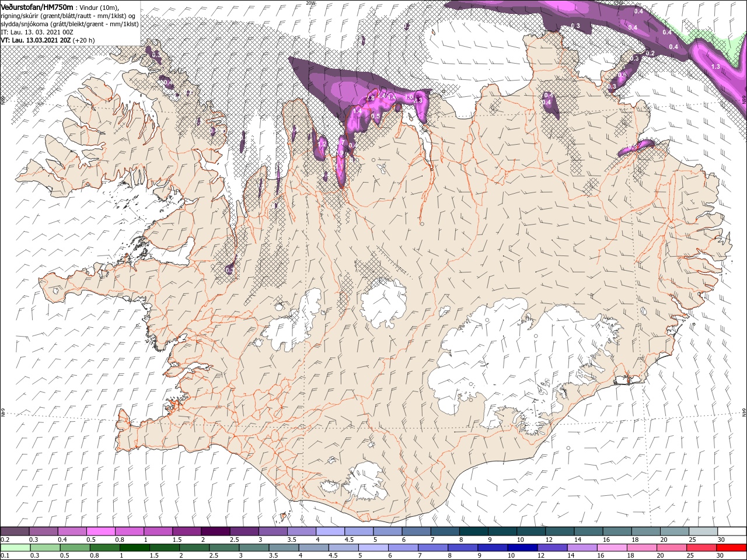Viewport: 747px width, 560px height.
Task: Click the Veðurstofan/HM750m title text
Action: click(x=37, y=6)
